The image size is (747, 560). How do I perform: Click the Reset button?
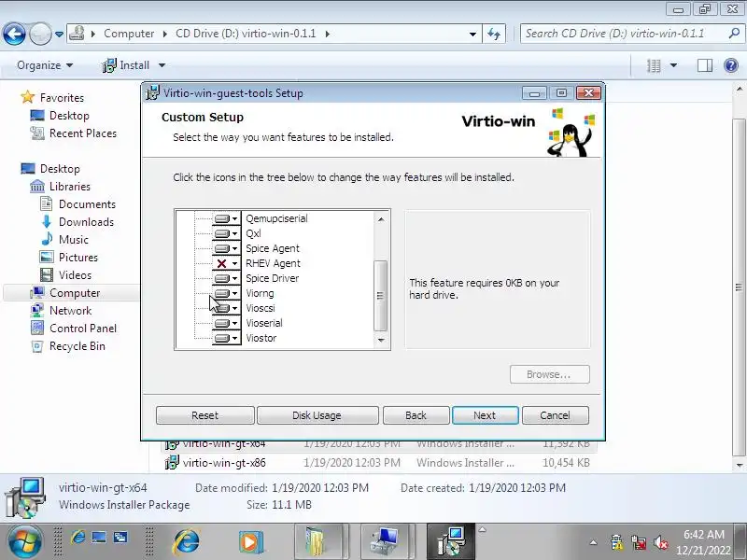coord(204,415)
